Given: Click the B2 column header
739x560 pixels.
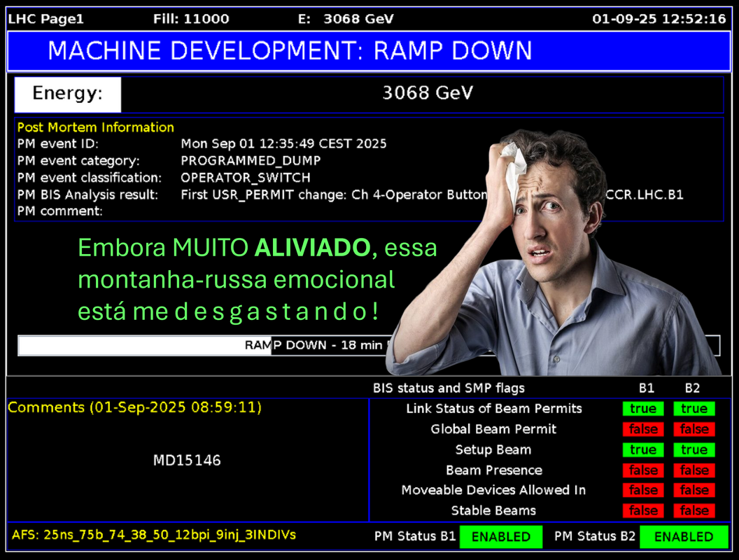Looking at the screenshot, I should point(692,388).
